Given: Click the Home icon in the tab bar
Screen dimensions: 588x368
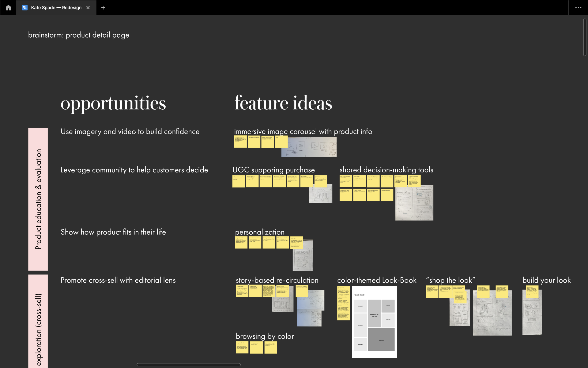Looking at the screenshot, I should pyautogui.click(x=8, y=8).
